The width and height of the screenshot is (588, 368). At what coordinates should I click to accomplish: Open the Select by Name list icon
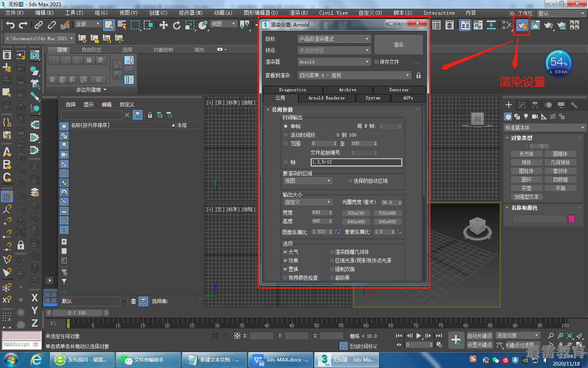(x=122, y=25)
